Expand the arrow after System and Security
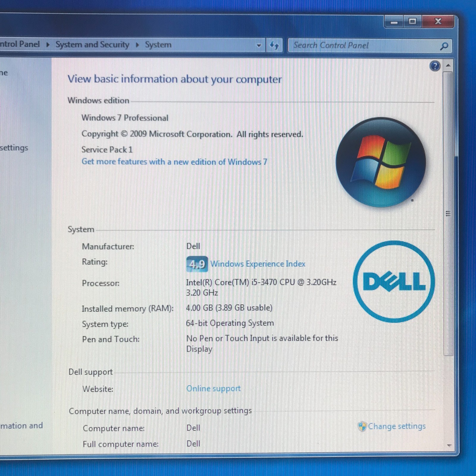The height and width of the screenshot is (476, 476). 137,45
